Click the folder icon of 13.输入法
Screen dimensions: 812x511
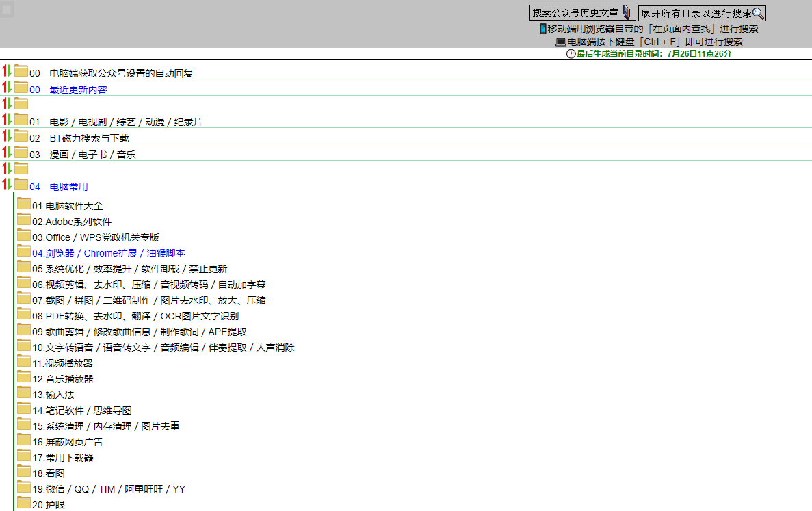click(24, 394)
